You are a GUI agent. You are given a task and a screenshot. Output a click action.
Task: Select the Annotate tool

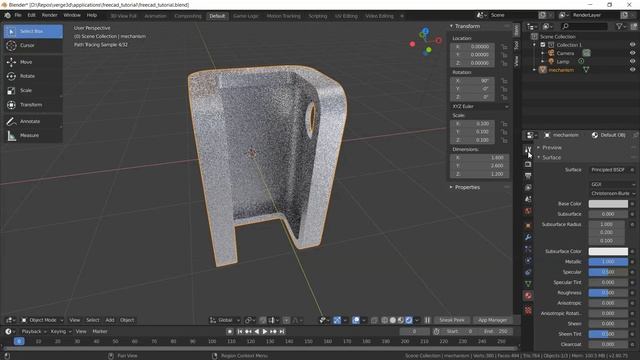click(x=33, y=121)
